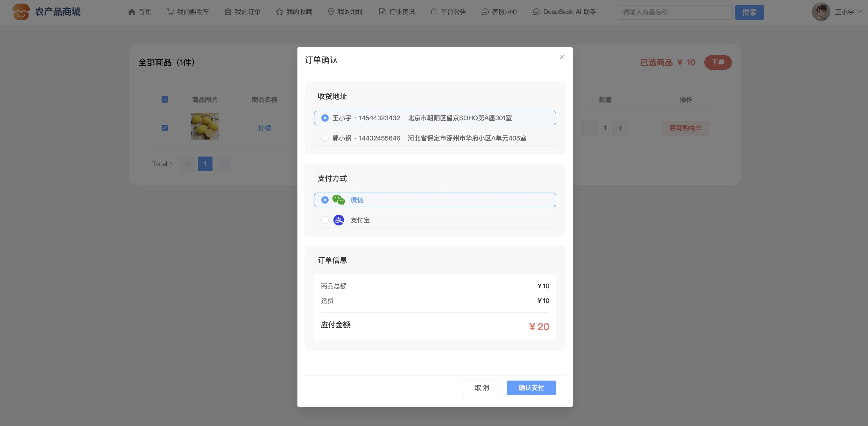The image size is (868, 426).
Task: Uncheck the lemon item checkbox
Action: [164, 128]
